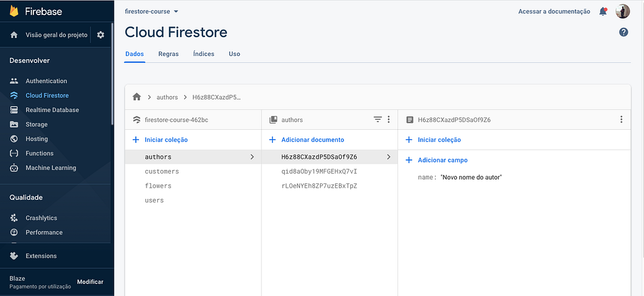Filter the authors collection list
Viewport: 644px width, 296px height.
[x=377, y=120]
